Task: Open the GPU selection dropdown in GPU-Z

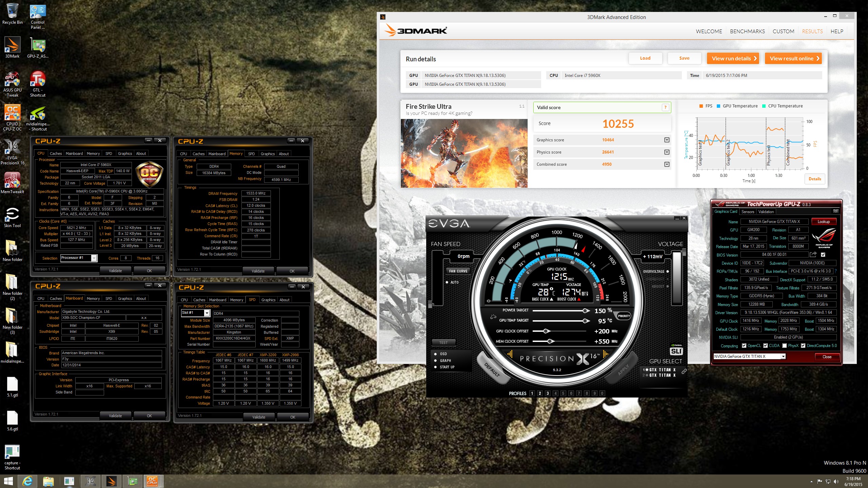Action: click(783, 357)
